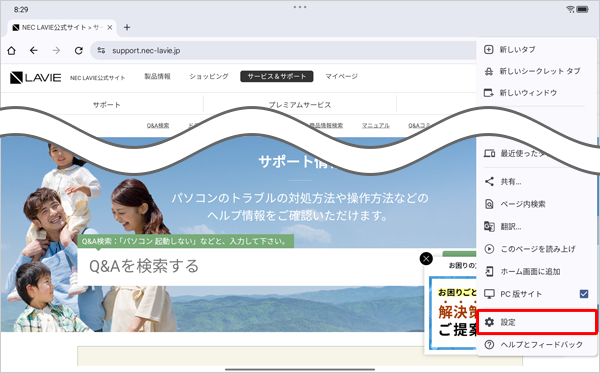Choose 新しいシークレット タブ from menu
The height and width of the screenshot is (373, 600).
[x=536, y=71]
